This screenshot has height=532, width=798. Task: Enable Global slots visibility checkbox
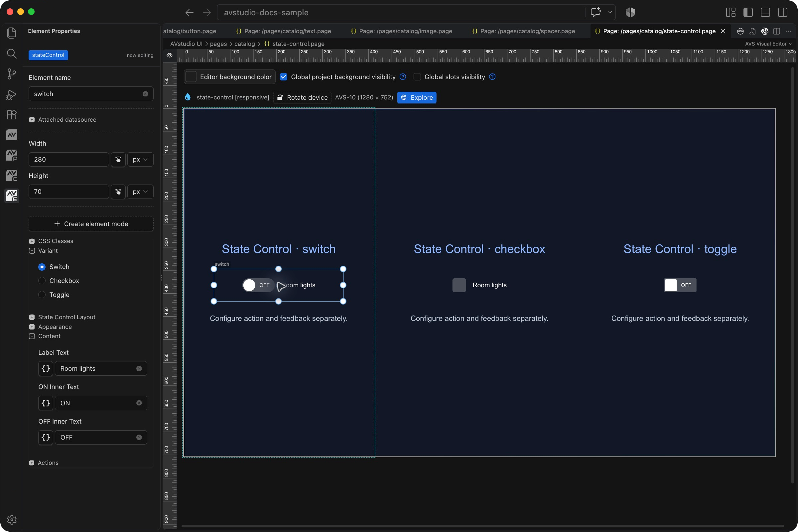click(x=417, y=77)
